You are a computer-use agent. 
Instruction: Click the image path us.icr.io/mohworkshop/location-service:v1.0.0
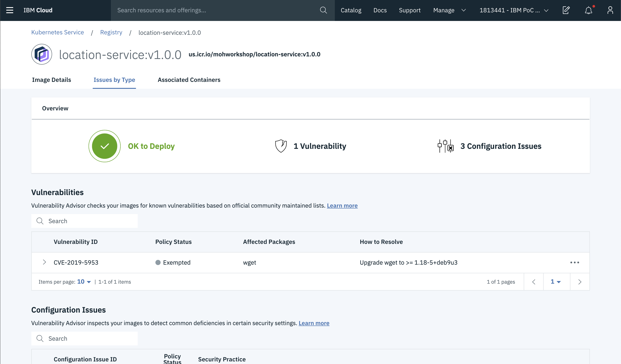[255, 54]
